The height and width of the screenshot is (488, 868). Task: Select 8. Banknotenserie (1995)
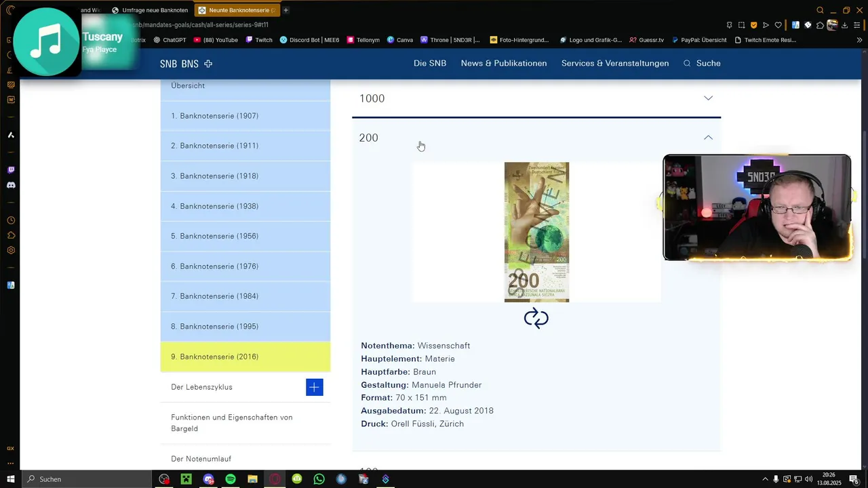245,327
